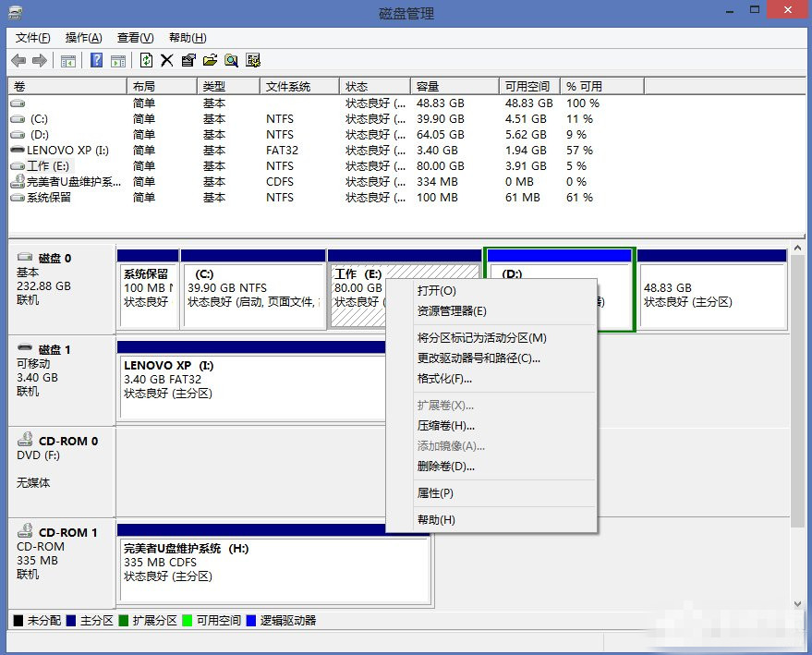Open the folder icon on the toolbar
Image resolution: width=812 pixels, height=655 pixels.
[x=211, y=60]
